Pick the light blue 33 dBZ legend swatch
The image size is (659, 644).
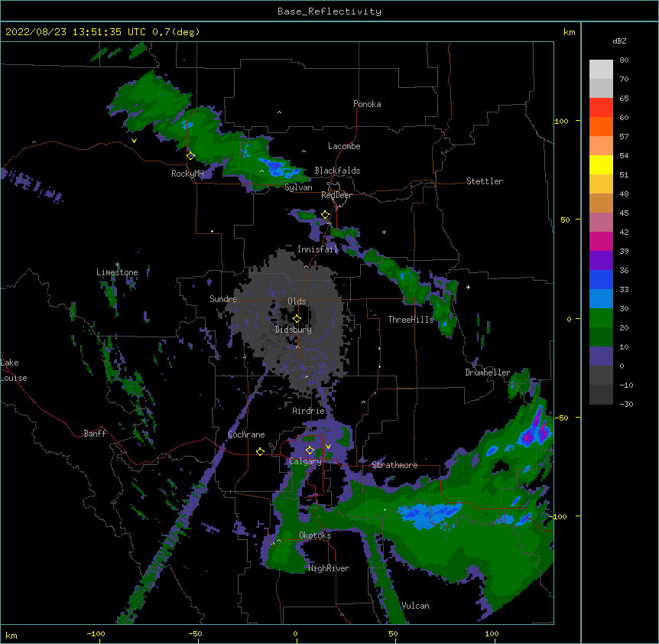(601, 298)
